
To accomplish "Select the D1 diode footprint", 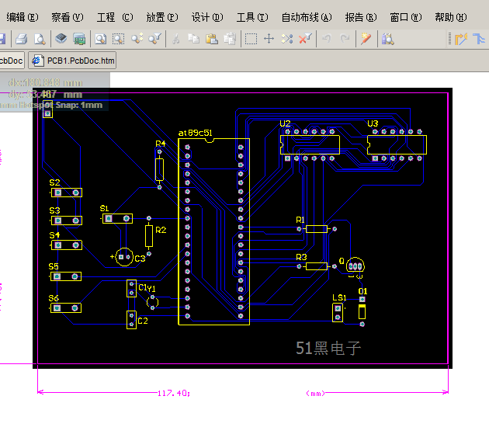I will click(362, 311).
